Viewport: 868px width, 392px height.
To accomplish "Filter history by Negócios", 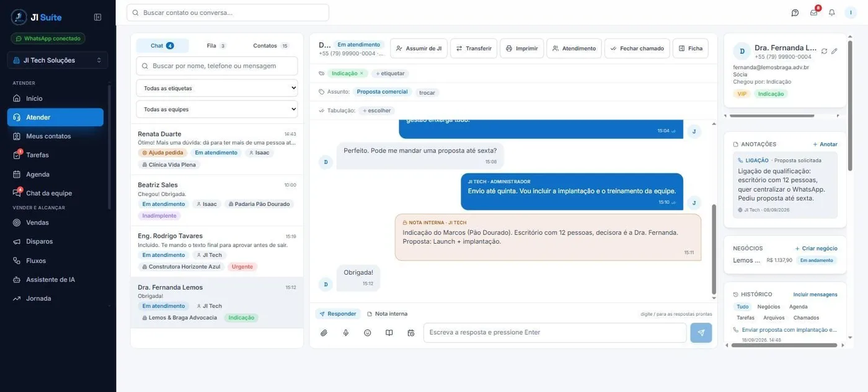I will click(x=769, y=306).
